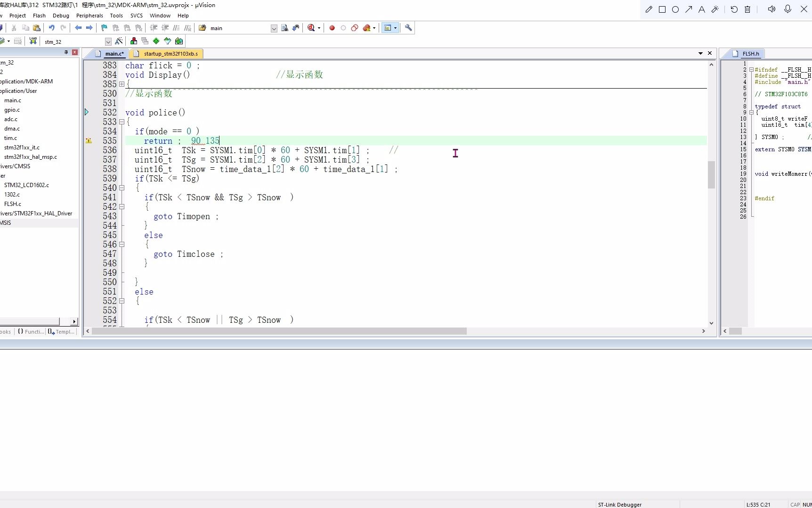The image size is (812, 508).
Task: Click the Redo arrow icon
Action: [x=63, y=28]
